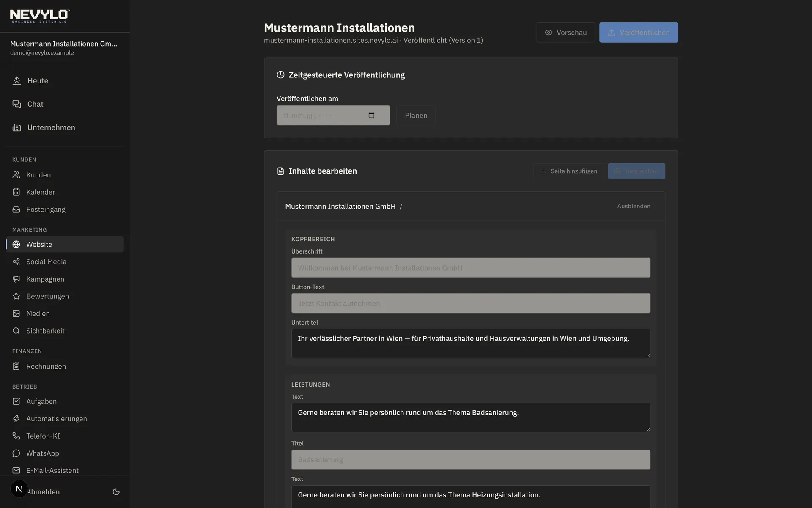This screenshot has height=508, width=812.
Task: Click the Aufgaben checkbox icon
Action: click(16, 401)
